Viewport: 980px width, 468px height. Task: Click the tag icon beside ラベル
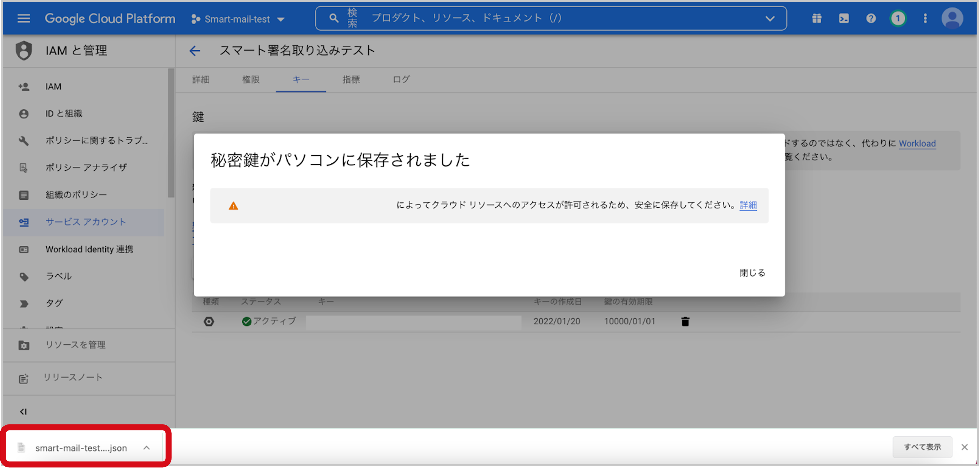24,277
